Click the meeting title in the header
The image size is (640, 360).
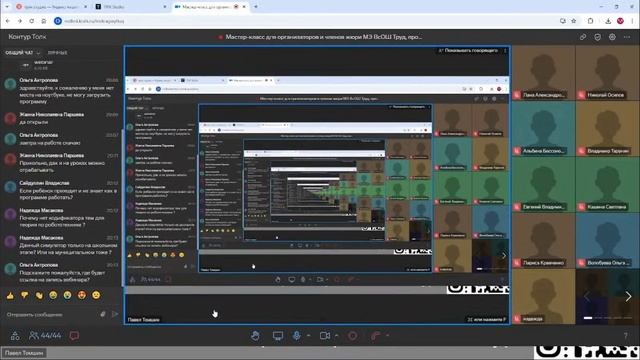pyautogui.click(x=324, y=37)
